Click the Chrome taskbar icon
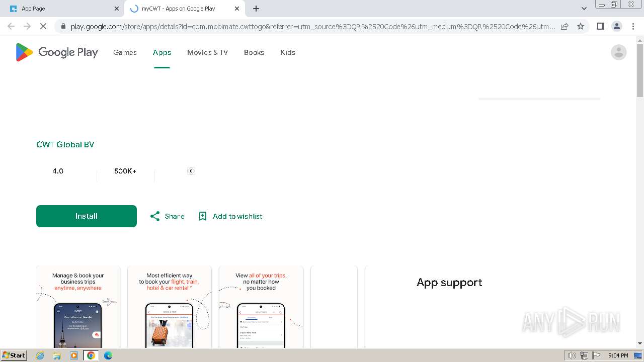Viewport: 644px width, 362px height. (91, 355)
